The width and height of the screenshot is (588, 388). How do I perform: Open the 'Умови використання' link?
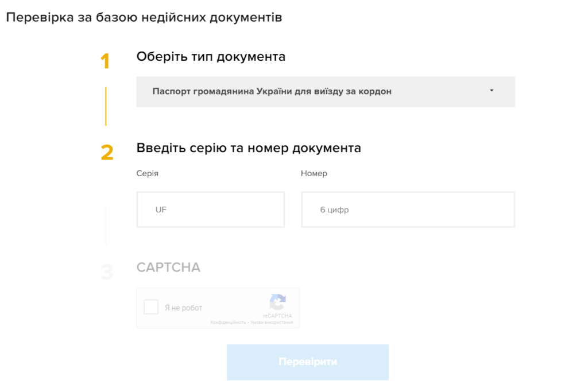tap(273, 322)
